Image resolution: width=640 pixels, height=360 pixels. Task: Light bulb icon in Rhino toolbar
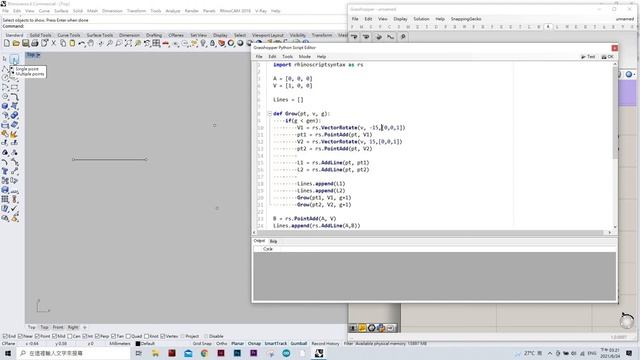click(x=203, y=43)
